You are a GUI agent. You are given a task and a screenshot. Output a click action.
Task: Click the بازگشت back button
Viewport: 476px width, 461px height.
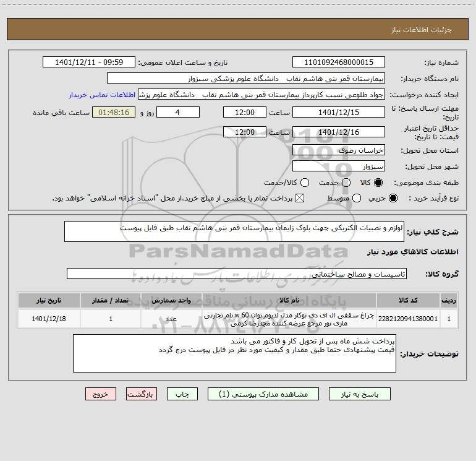coord(142,394)
